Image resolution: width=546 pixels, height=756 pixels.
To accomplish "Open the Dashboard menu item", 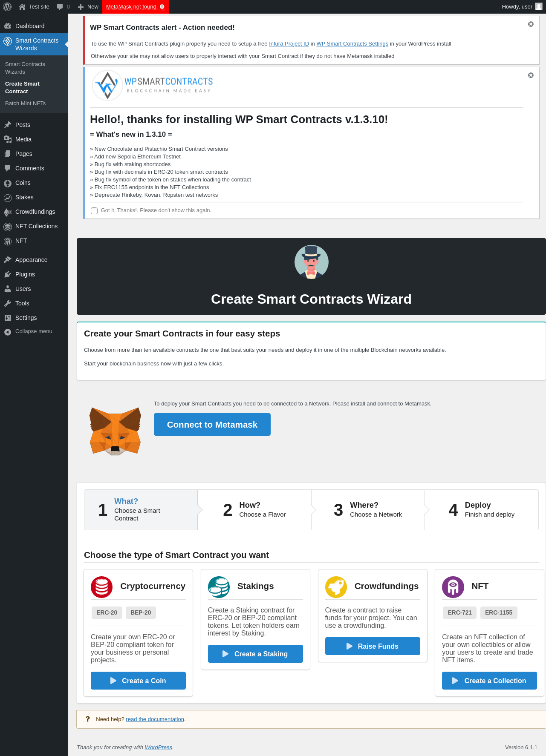I will 34,26.
